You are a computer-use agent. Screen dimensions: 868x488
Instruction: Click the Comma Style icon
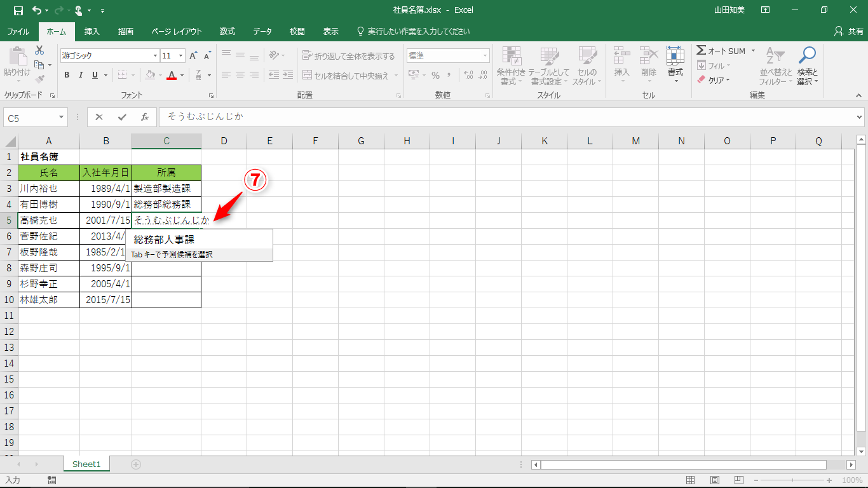pyautogui.click(x=449, y=75)
